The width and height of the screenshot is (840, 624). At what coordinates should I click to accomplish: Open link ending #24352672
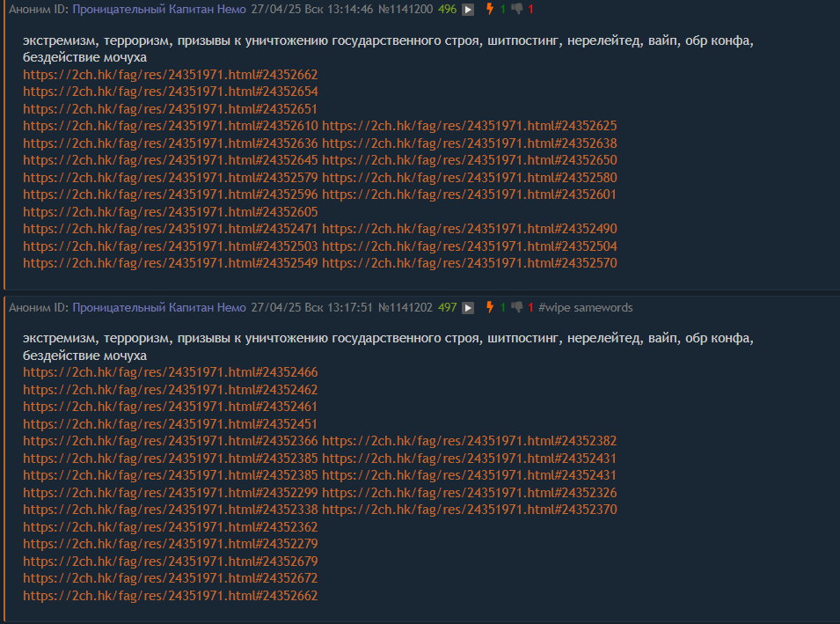pyautogui.click(x=171, y=578)
